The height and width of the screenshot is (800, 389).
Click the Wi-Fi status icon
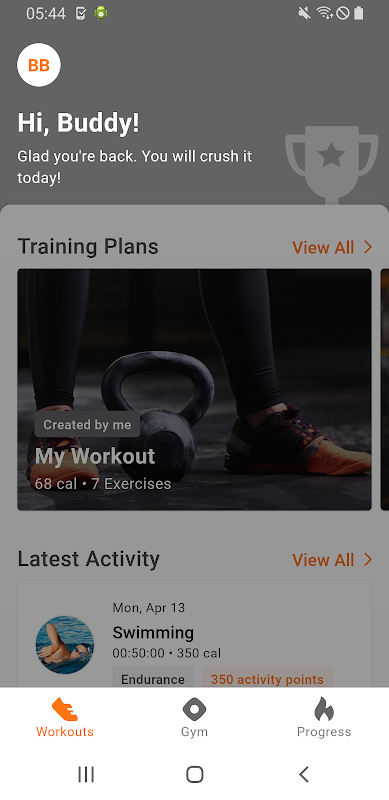(324, 13)
